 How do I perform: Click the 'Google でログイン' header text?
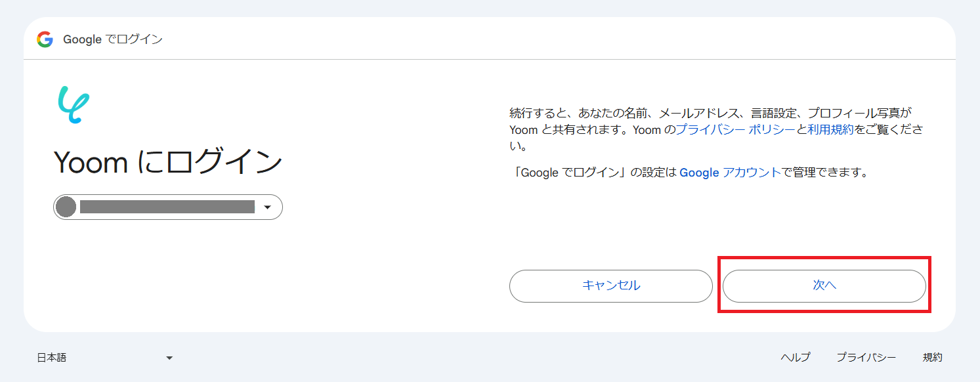(x=113, y=39)
